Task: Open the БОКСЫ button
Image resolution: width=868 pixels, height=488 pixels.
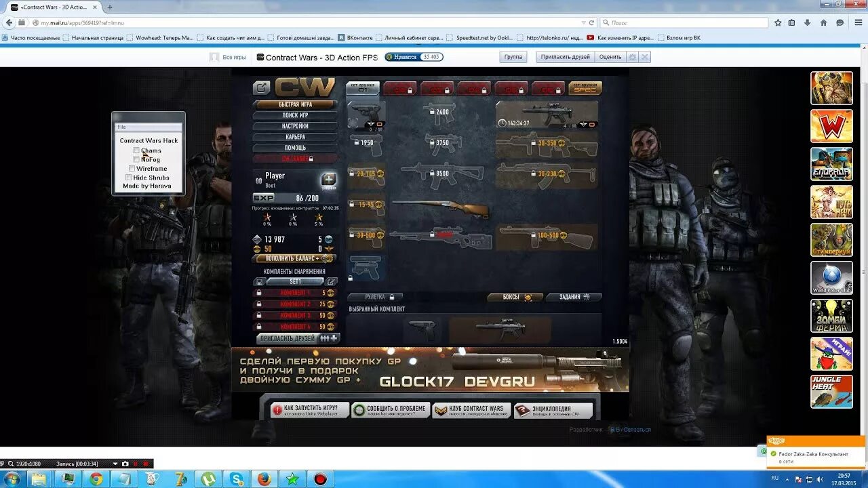Action: (515, 297)
